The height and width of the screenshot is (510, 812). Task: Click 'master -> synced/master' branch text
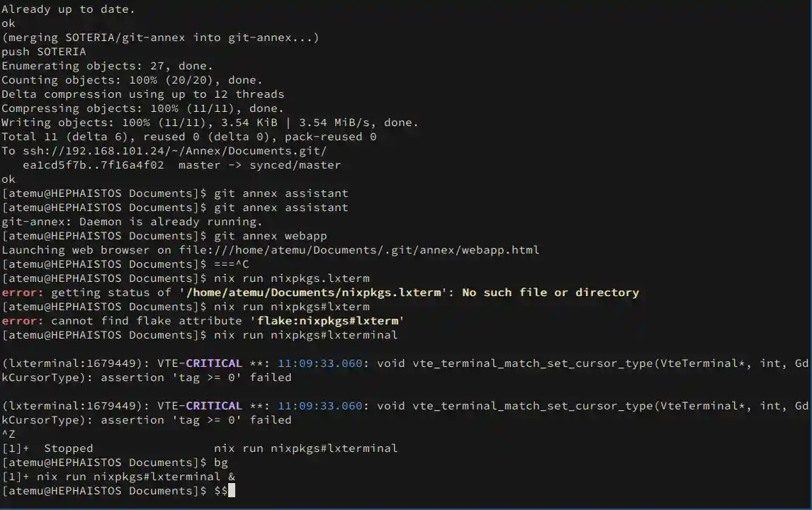click(259, 165)
